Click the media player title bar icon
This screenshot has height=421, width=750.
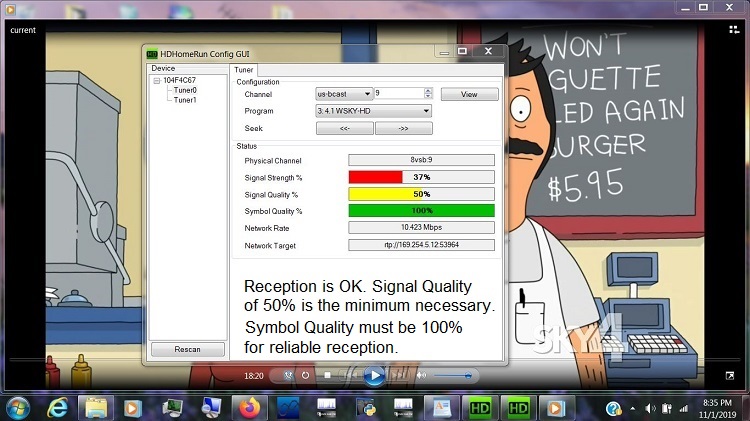pos(10,9)
